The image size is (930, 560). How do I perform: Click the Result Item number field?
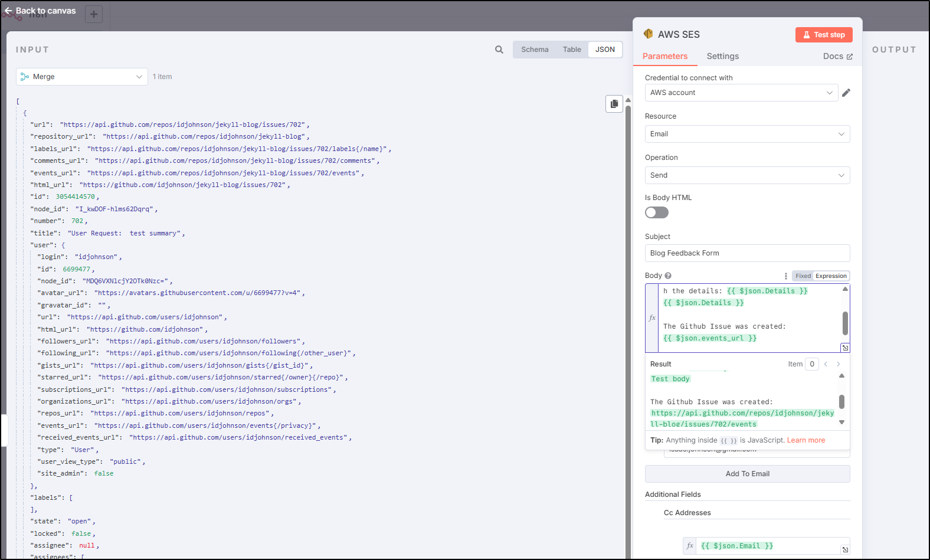pos(812,364)
